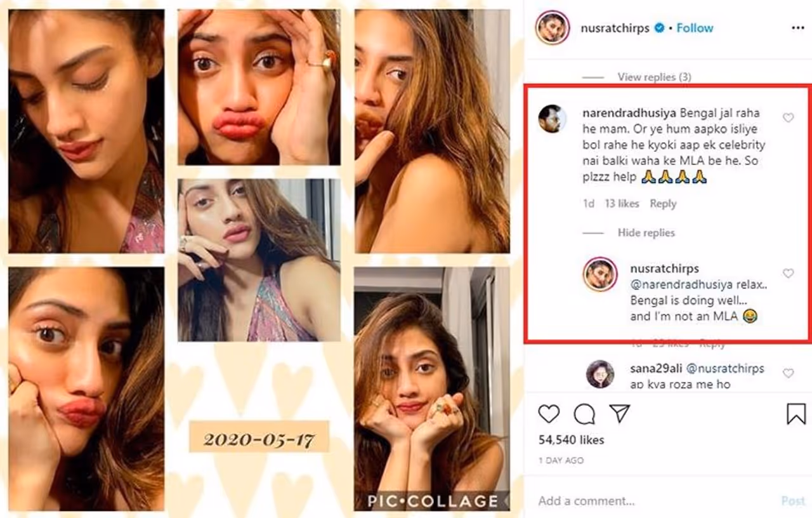Expand View replies (3)
The image size is (812, 518).
(x=654, y=77)
